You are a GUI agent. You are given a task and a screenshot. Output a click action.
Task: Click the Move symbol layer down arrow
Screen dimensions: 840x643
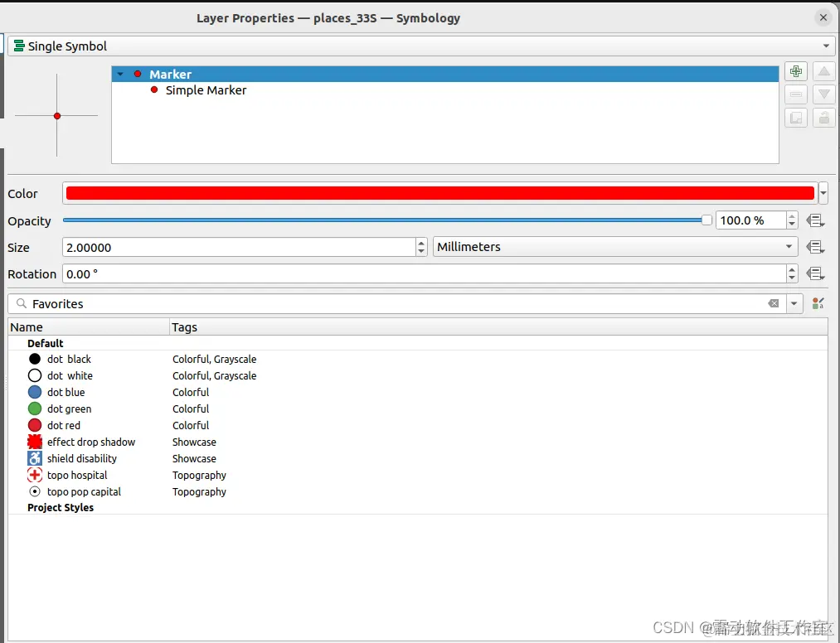click(x=824, y=94)
